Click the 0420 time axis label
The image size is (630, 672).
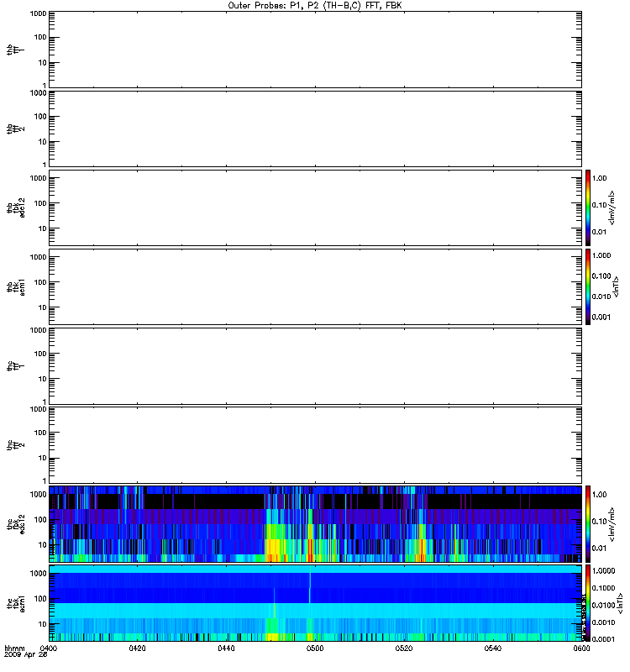[138, 648]
